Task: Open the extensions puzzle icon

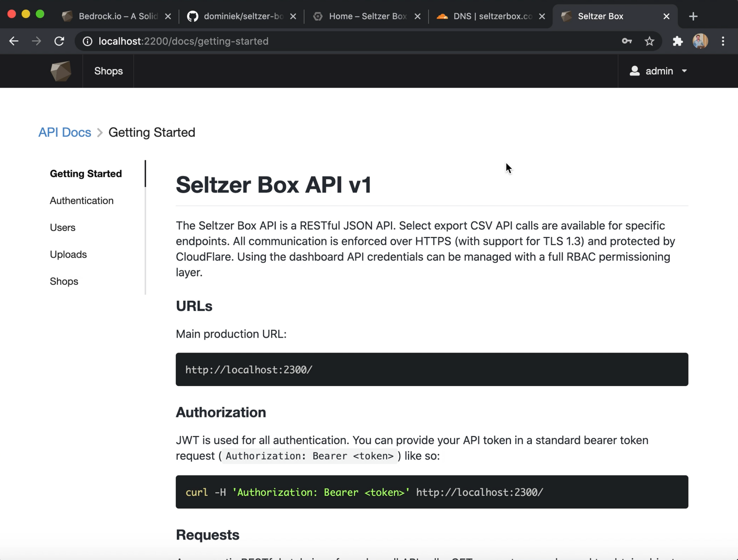Action: pos(677,41)
